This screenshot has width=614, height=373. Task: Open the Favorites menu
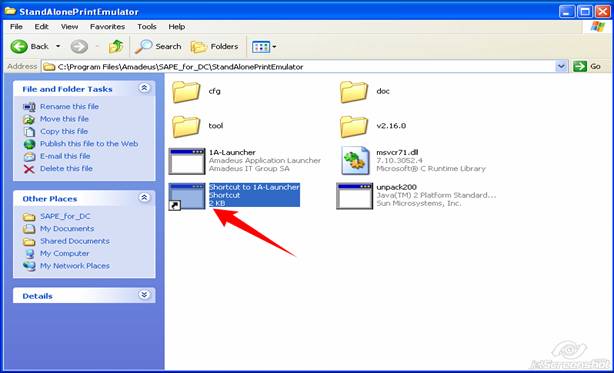point(107,27)
